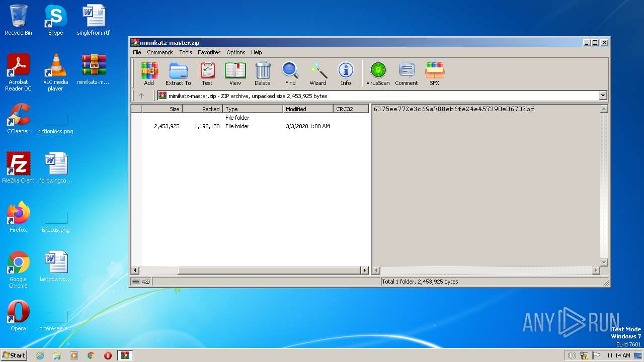Click the taskbar clock 11:14 AM
The width and height of the screenshot is (644, 362).
tap(618, 355)
